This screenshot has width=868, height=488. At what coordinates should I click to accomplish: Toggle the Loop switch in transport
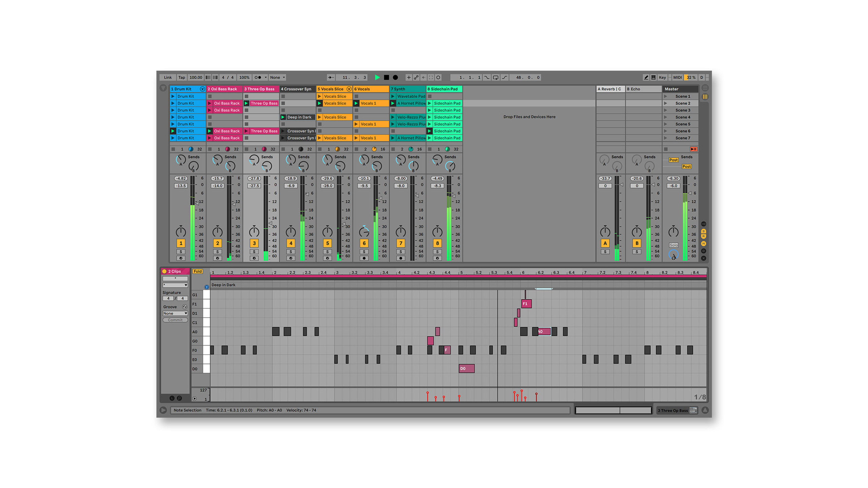[x=495, y=77]
